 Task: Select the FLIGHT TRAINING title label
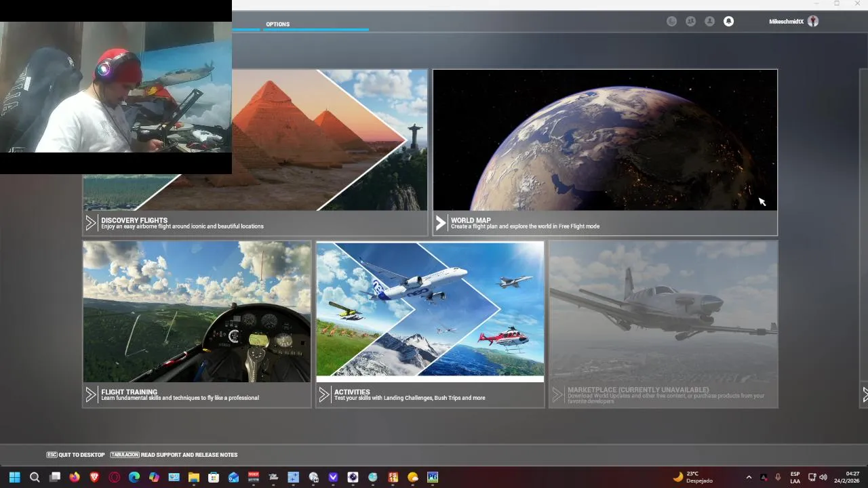[x=129, y=392]
